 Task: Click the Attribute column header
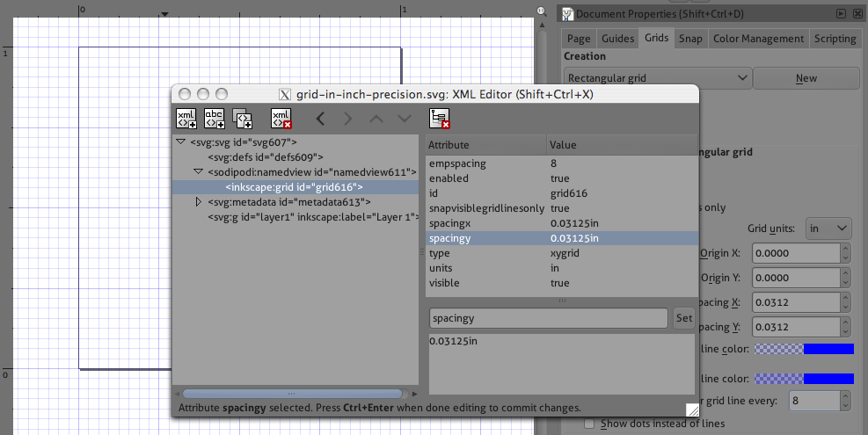coord(486,145)
